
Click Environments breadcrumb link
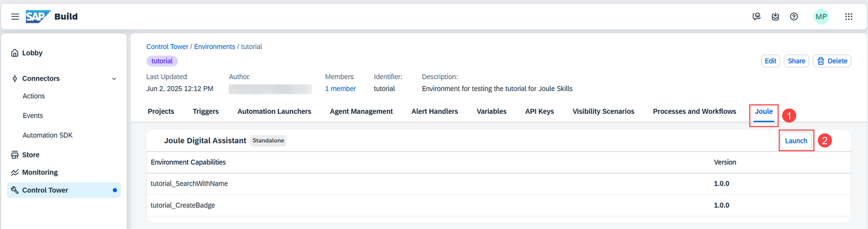(215, 46)
